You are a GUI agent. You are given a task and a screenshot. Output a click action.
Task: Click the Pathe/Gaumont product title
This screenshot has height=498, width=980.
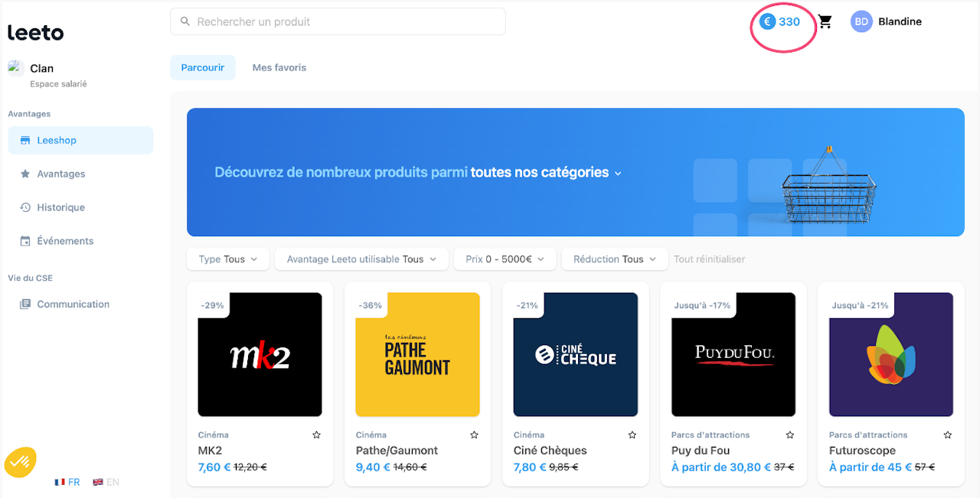pyautogui.click(x=397, y=451)
